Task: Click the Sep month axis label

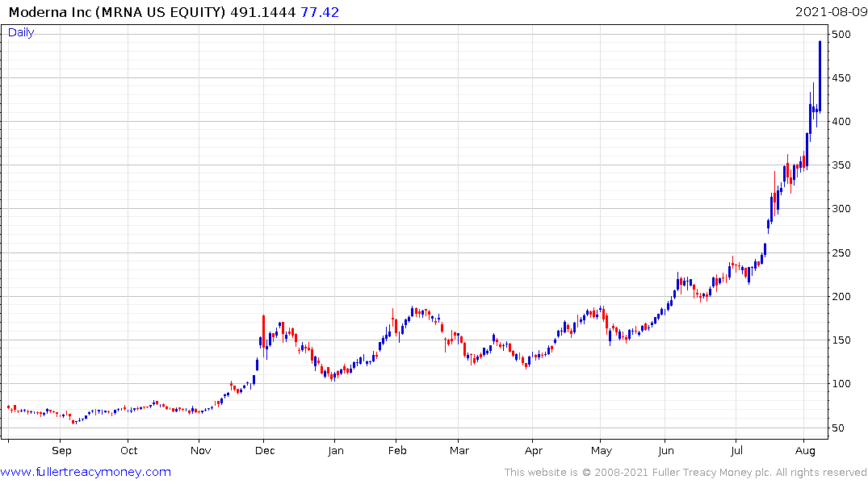Action: coord(61,451)
